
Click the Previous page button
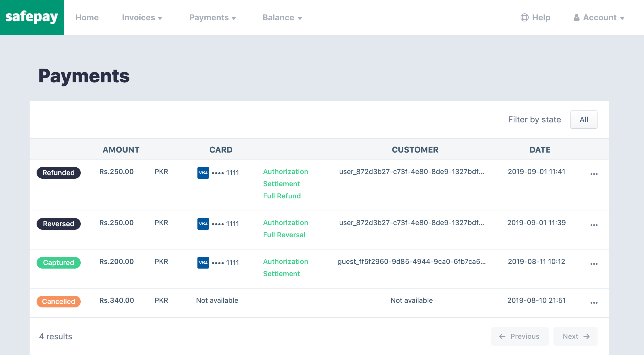point(520,336)
